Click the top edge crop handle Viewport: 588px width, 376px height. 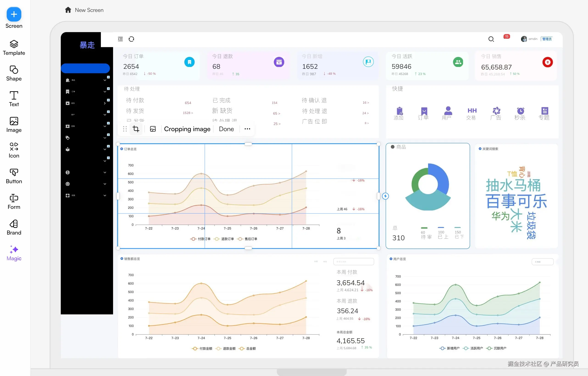point(248,144)
